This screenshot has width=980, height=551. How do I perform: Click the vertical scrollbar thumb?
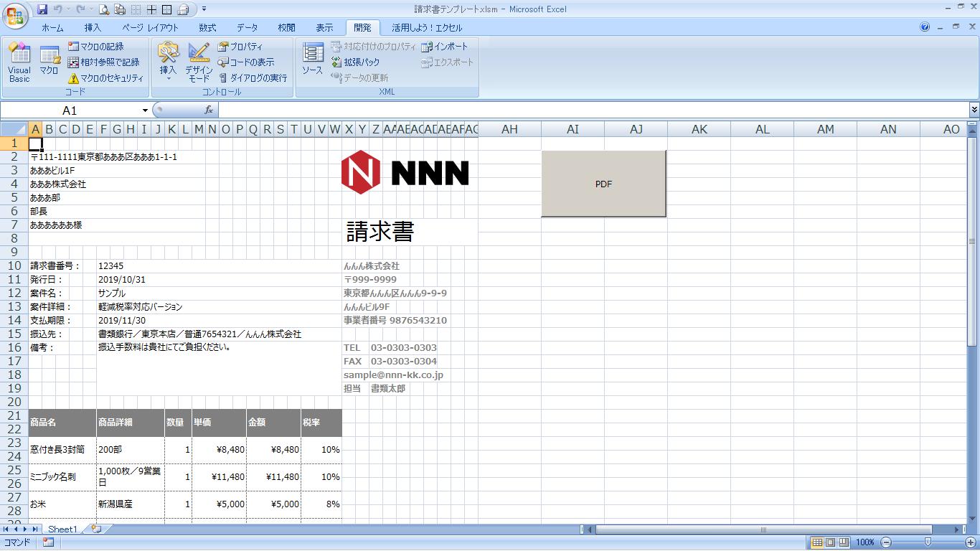coord(973,241)
